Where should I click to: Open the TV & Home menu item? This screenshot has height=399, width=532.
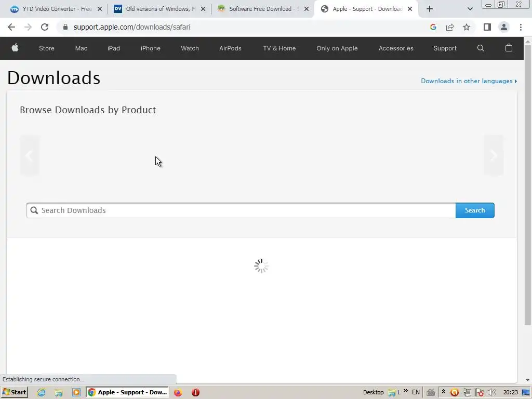(x=279, y=48)
